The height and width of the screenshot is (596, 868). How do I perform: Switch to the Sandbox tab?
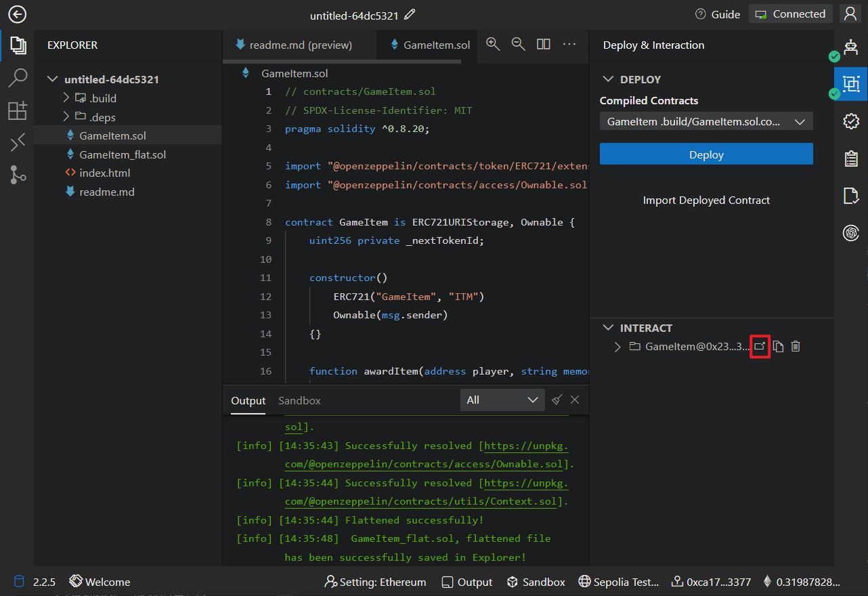coord(299,400)
